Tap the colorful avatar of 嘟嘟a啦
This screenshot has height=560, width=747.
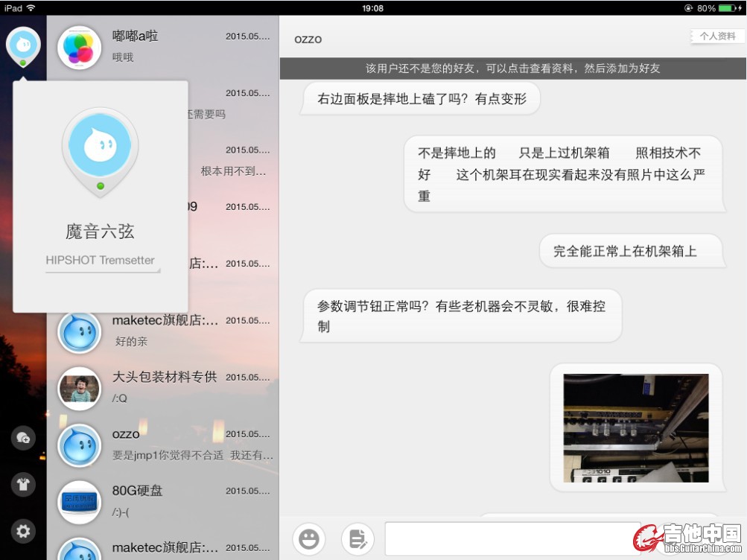pos(79,48)
